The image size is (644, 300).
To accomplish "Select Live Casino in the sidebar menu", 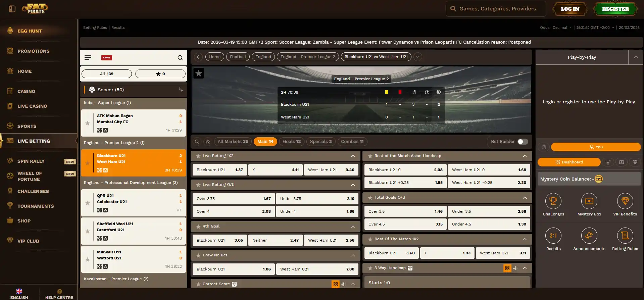I will pos(32,106).
